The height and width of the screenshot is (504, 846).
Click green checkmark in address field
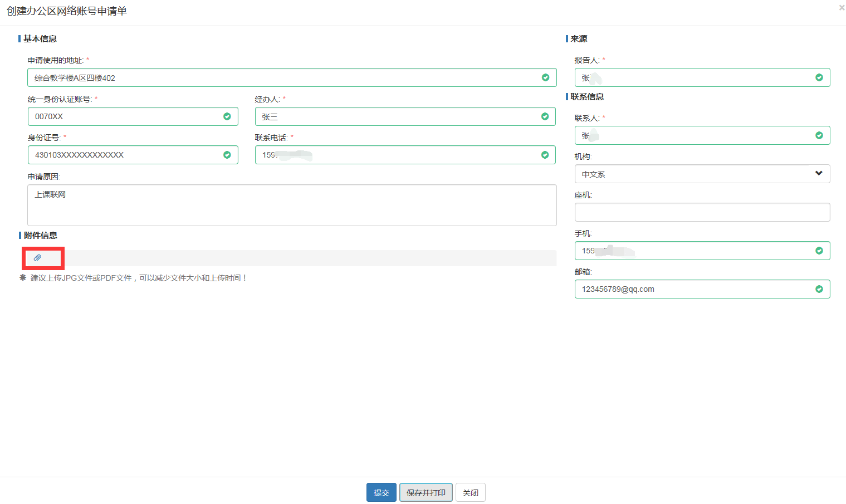click(545, 77)
